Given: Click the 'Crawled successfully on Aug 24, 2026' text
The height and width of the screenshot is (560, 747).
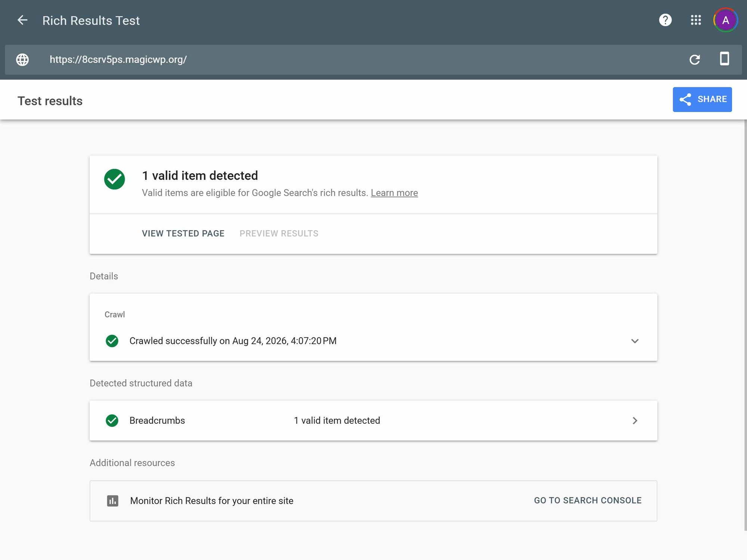Looking at the screenshot, I should coord(233,341).
